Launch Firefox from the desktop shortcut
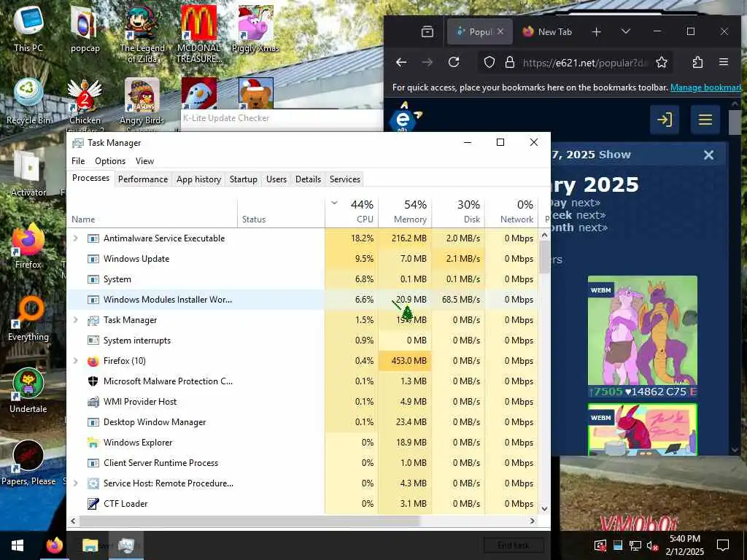 pyautogui.click(x=28, y=246)
